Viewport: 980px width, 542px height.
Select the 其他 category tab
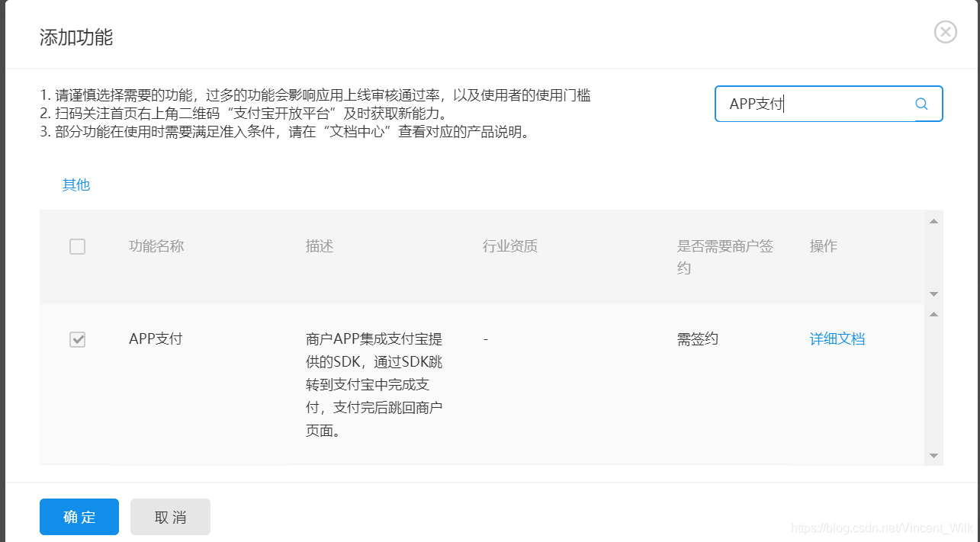[x=76, y=184]
